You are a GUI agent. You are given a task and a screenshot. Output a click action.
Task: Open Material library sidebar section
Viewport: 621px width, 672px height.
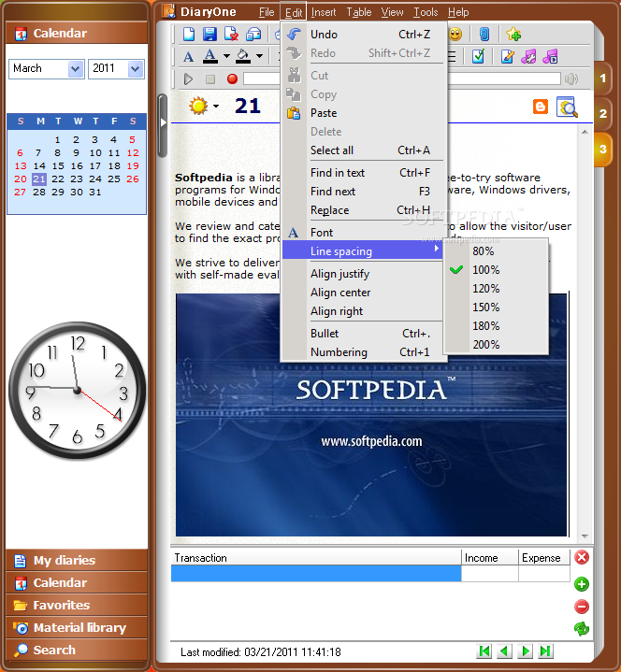point(77,627)
